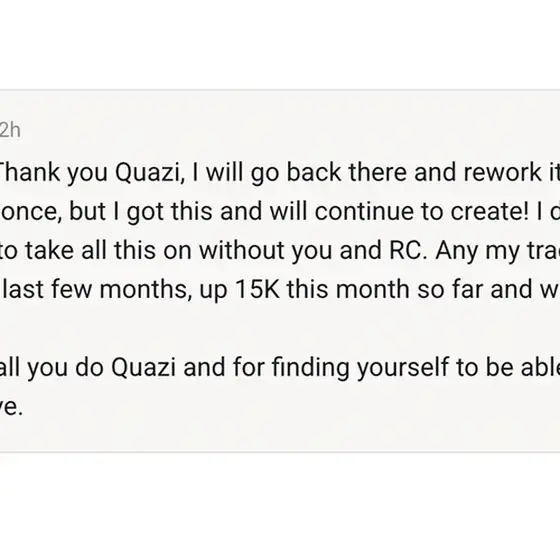The image size is (560, 560).
Task: Select the name Quazi in the first line
Action: (x=150, y=172)
